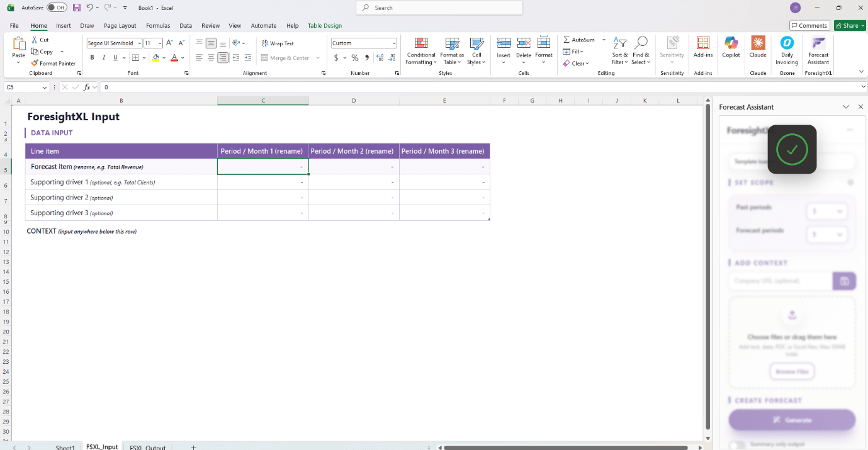Image resolution: width=868 pixels, height=450 pixels.
Task: Apply bold formatting to the cell
Action: point(92,57)
